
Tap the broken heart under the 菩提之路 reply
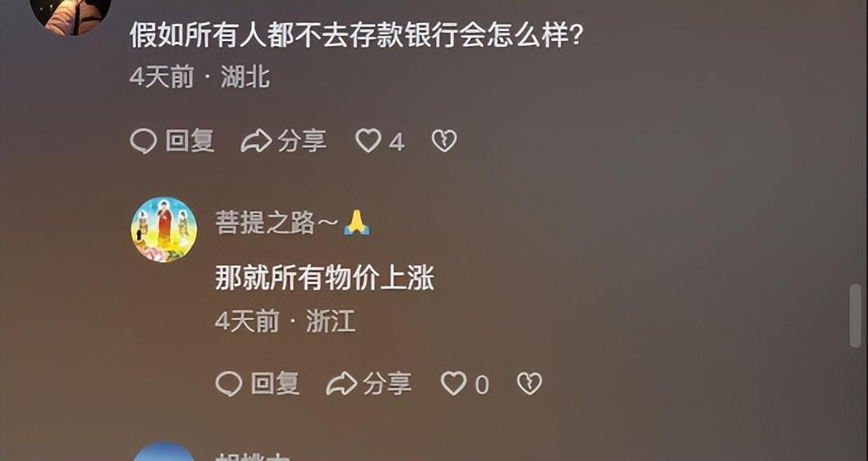pos(529,384)
